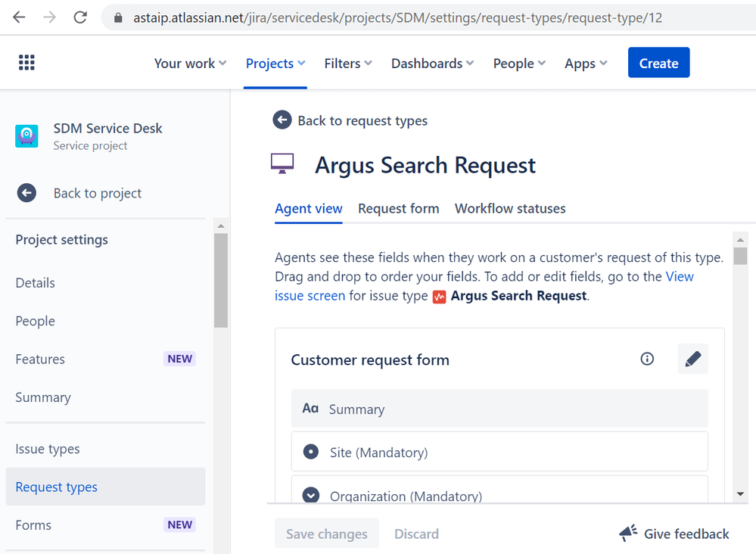Screen dimensions: 756x554
Task: Click the Back to project link
Action: pos(98,193)
